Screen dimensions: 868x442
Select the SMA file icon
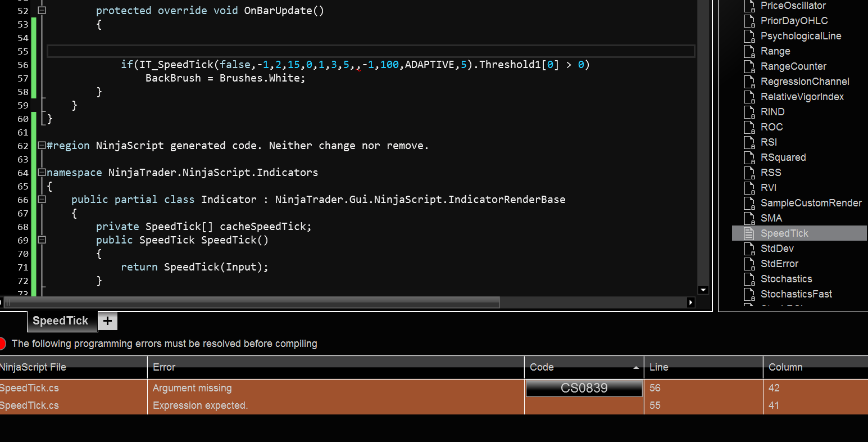point(749,218)
